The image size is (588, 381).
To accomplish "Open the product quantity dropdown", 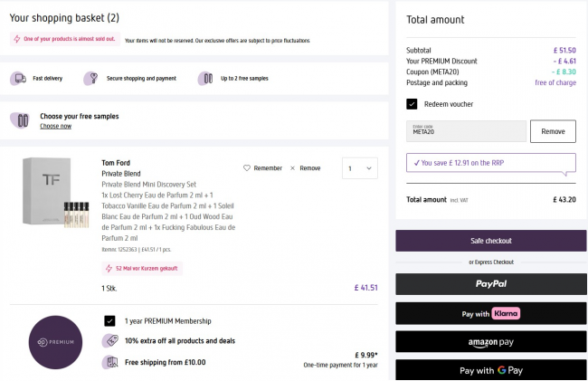I will click(x=359, y=168).
